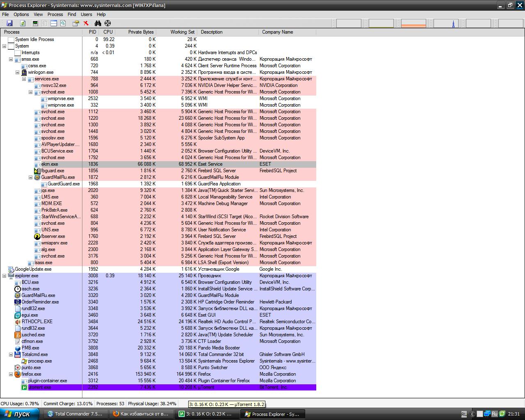Image resolution: width=525 pixels, height=420 pixels.
Task: Sort by the Company Name column header
Action: point(288,32)
